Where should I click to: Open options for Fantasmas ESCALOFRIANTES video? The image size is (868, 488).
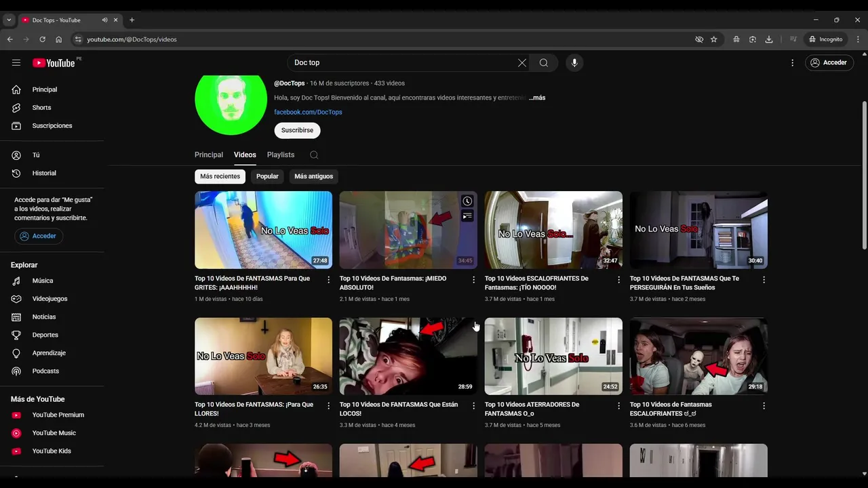point(764,405)
